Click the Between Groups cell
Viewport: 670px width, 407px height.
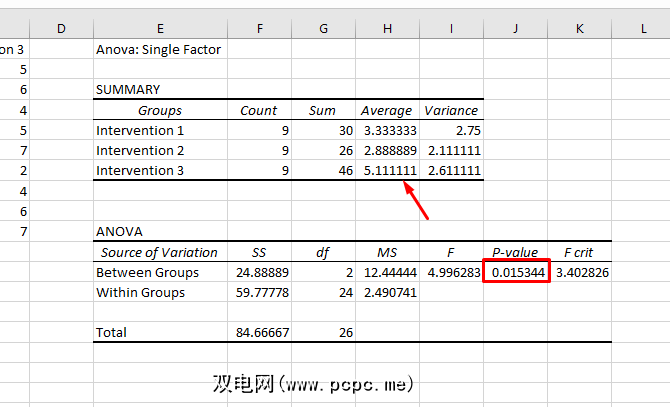point(160,272)
